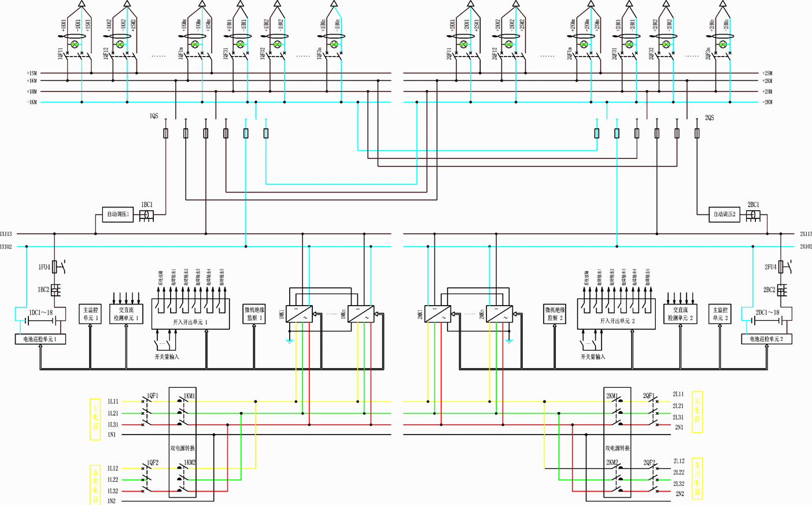Viewport: 812px width, 505px height.
Task: Click the ground symbol near 2MKn
Action: click(509, 341)
